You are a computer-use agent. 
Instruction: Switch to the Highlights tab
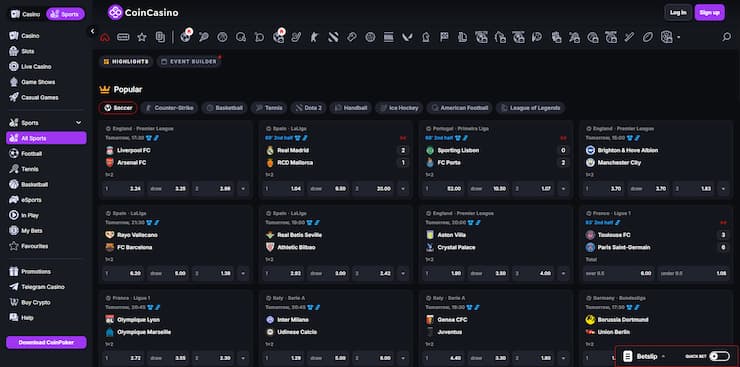pos(126,62)
